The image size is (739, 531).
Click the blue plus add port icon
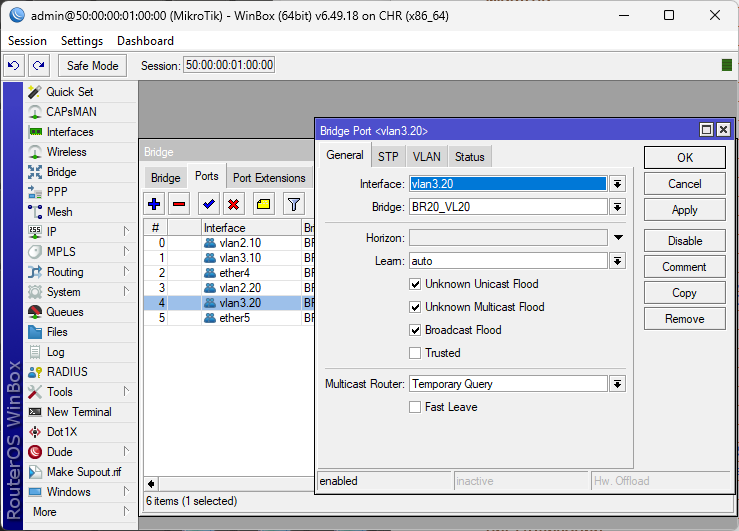[x=154, y=204]
